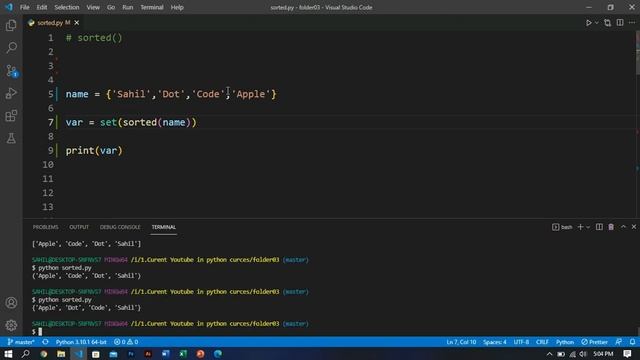The image size is (640, 360).
Task: Open Source Control view with pending change
Action: [11, 71]
